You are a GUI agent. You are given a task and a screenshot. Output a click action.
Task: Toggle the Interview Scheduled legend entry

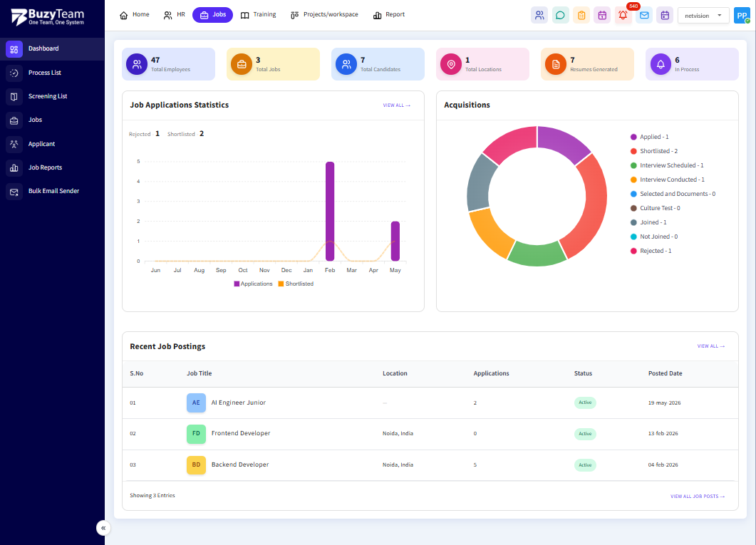point(667,165)
